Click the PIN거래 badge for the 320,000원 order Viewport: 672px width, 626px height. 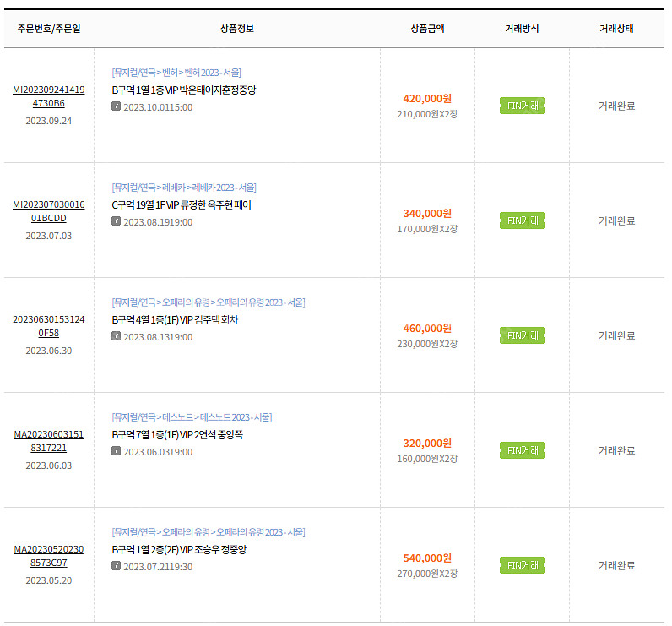522,450
